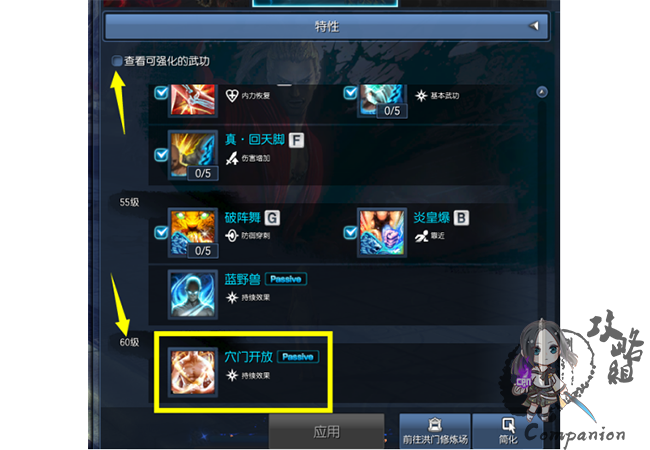
Task: Click the 特性 header bar
Action: pyautogui.click(x=327, y=27)
